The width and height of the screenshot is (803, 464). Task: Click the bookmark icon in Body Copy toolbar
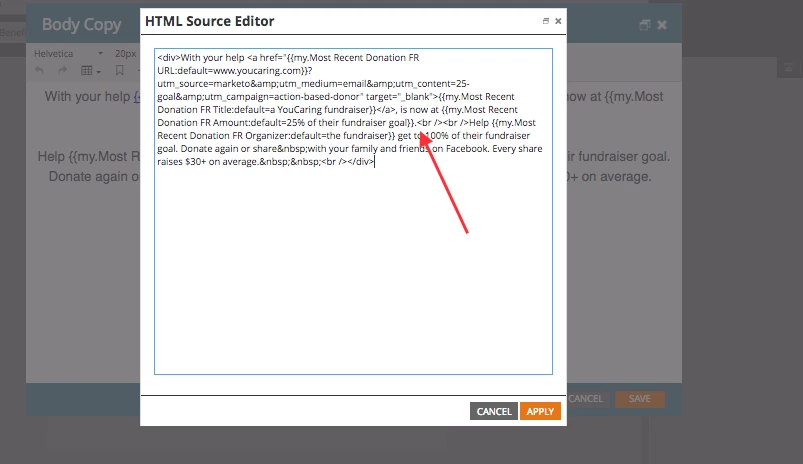coord(119,71)
